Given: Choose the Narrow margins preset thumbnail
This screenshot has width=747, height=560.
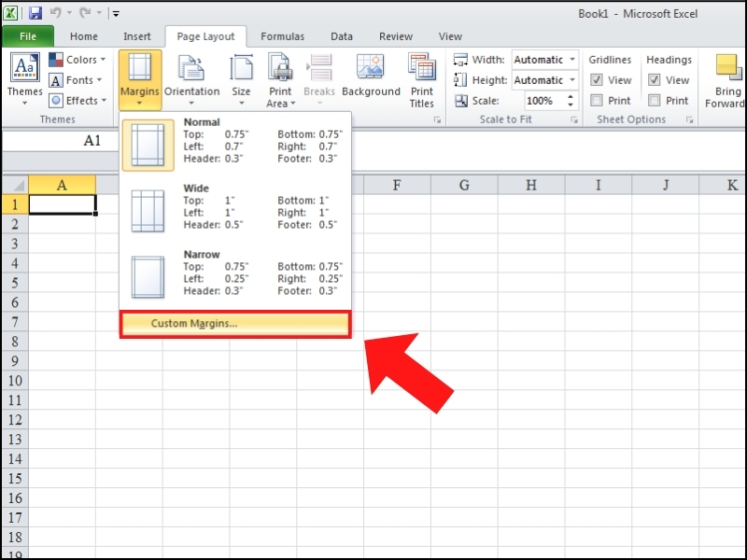Looking at the screenshot, I should coord(148,277).
